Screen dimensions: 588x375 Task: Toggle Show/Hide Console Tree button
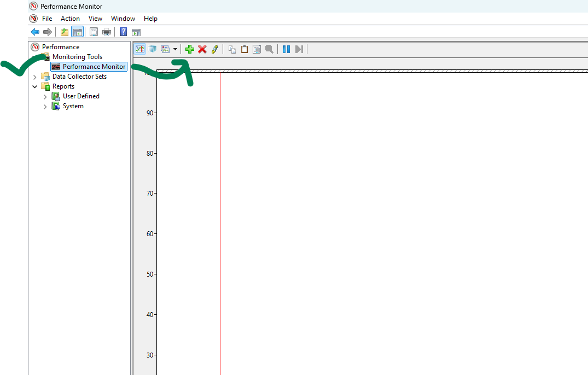[x=77, y=32]
